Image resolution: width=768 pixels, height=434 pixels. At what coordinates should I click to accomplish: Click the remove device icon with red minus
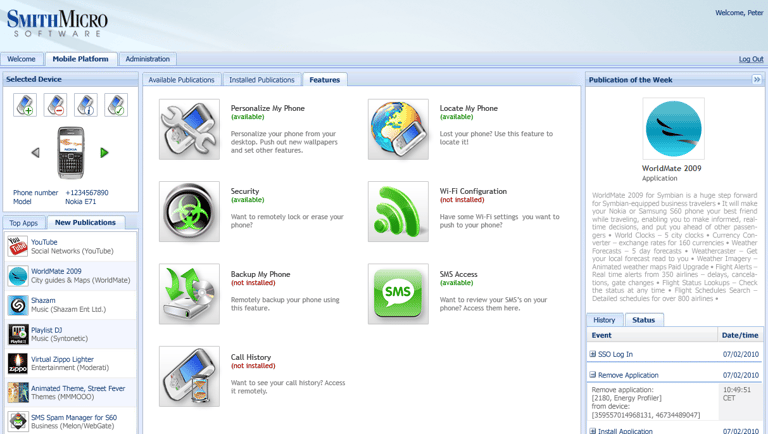coord(55,105)
